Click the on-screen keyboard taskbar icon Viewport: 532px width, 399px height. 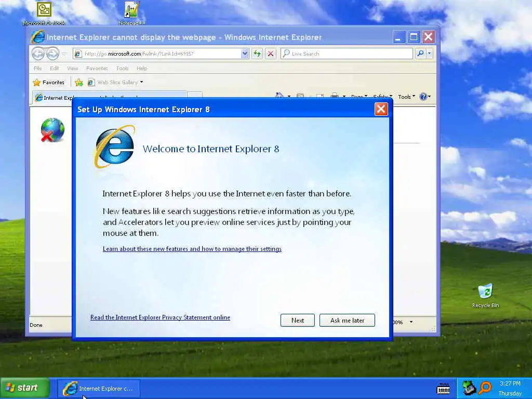(444, 389)
